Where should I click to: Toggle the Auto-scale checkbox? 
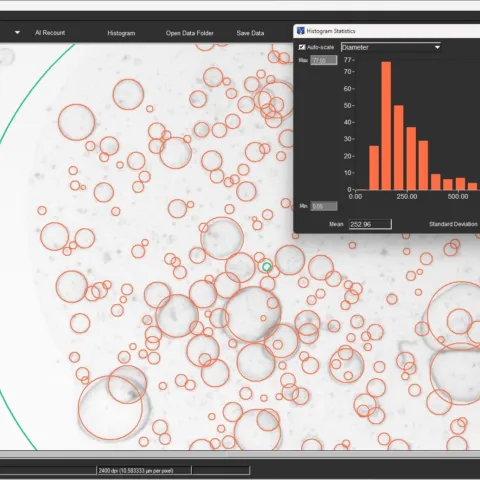point(302,47)
